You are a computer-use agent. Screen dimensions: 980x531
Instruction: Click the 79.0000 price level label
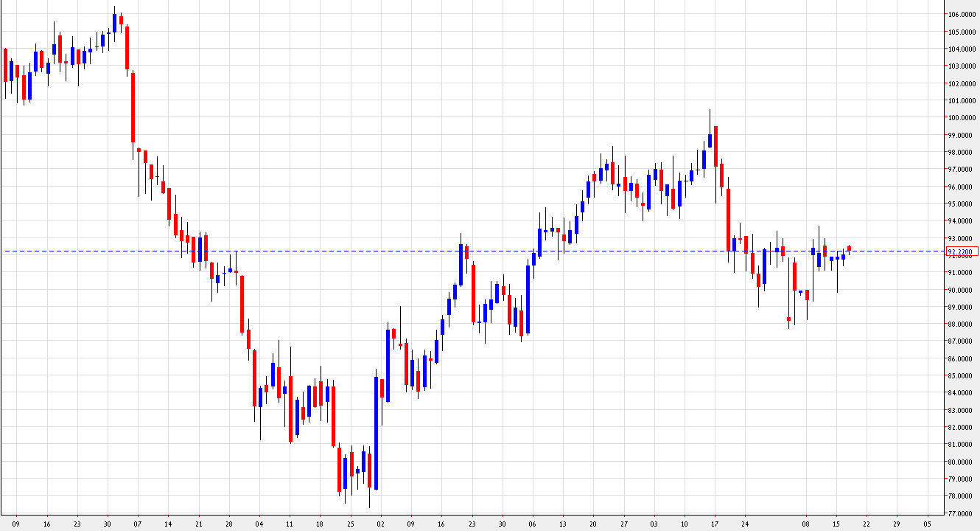961,479
